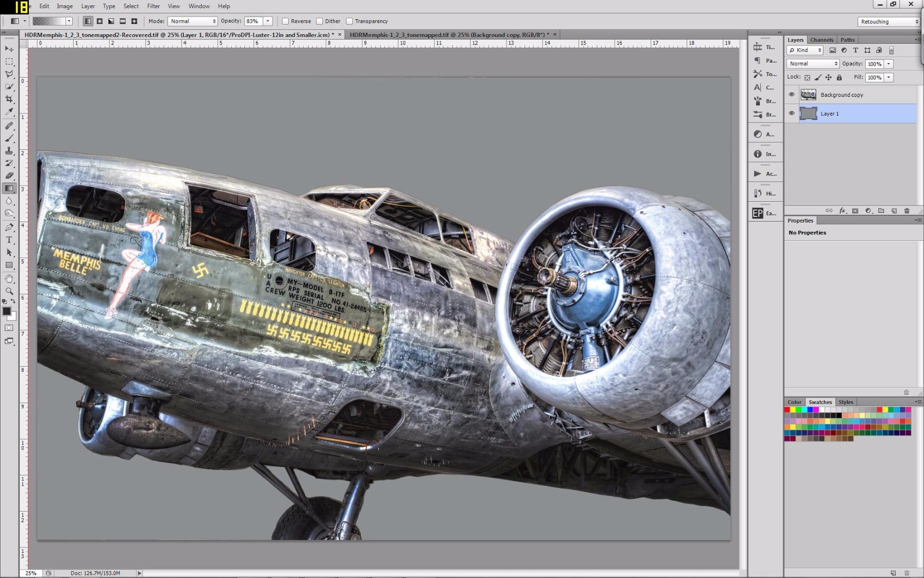Open layer filter Kind dropdown

[x=805, y=50]
